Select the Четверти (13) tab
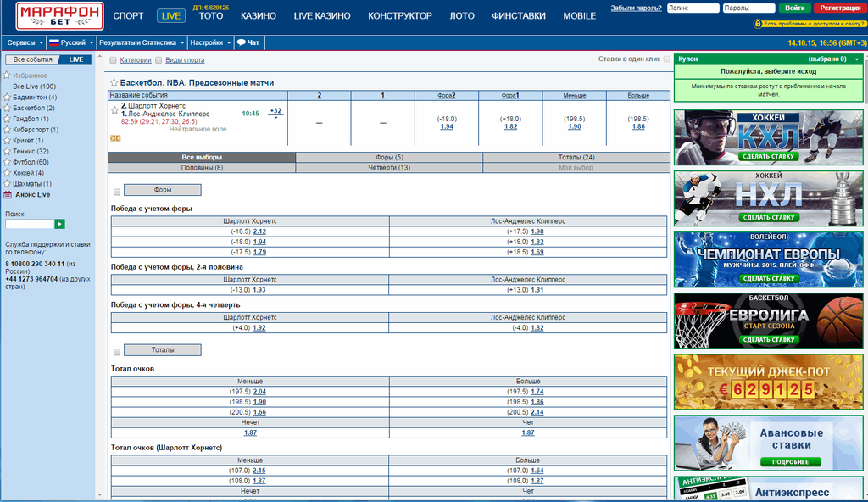 (x=389, y=167)
